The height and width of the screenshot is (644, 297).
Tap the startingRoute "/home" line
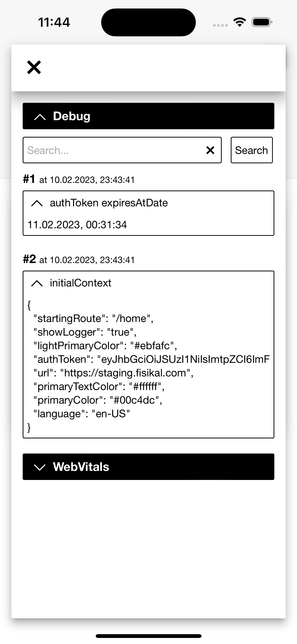click(93, 318)
